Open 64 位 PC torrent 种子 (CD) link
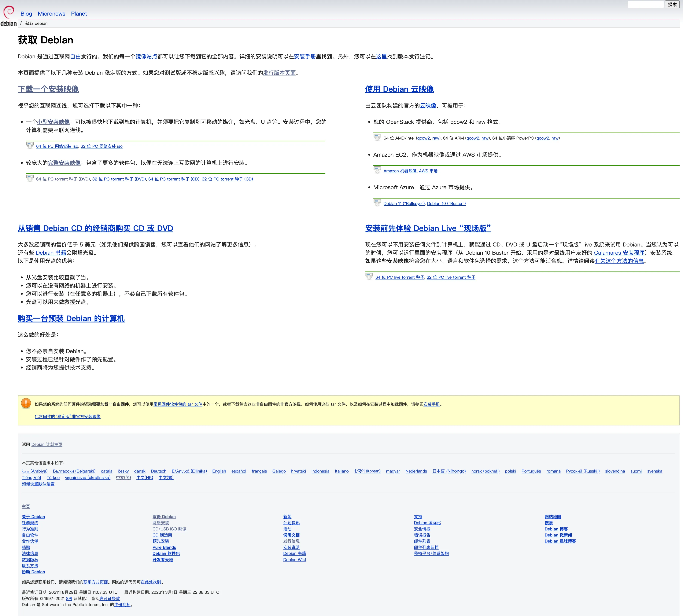This screenshot has height=616, width=683. [174, 179]
